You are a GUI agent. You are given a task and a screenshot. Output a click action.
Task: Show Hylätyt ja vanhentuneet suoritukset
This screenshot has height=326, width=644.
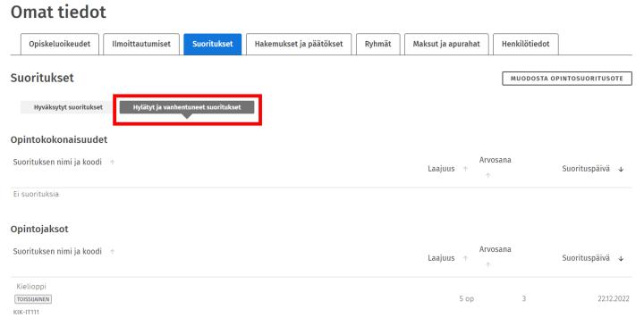(x=187, y=107)
